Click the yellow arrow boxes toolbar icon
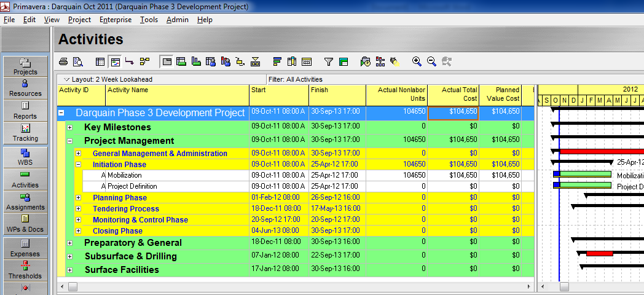 [256, 61]
